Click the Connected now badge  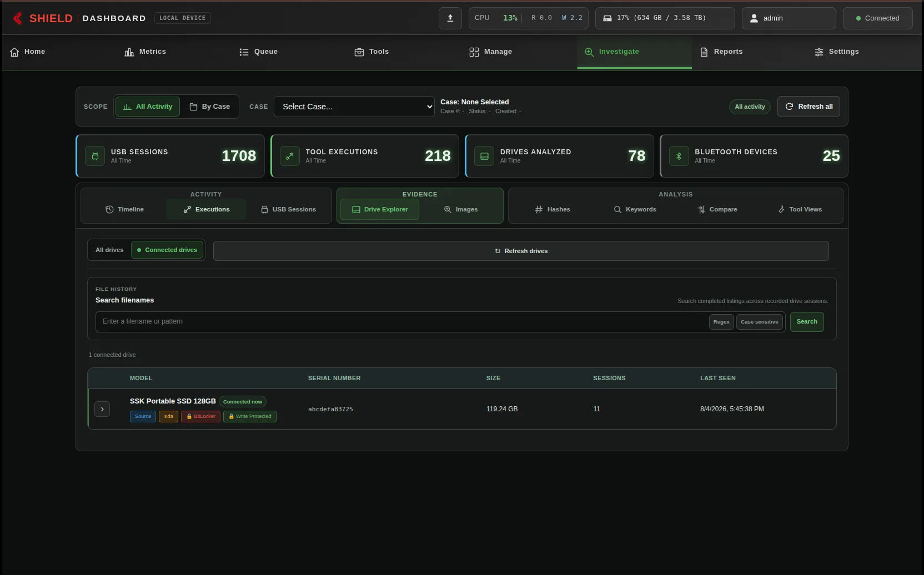pyautogui.click(x=243, y=402)
